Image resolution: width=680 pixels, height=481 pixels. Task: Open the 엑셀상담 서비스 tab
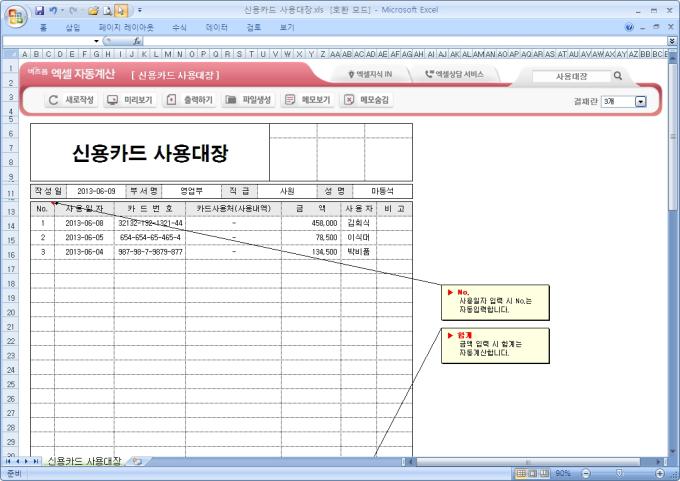click(x=454, y=75)
